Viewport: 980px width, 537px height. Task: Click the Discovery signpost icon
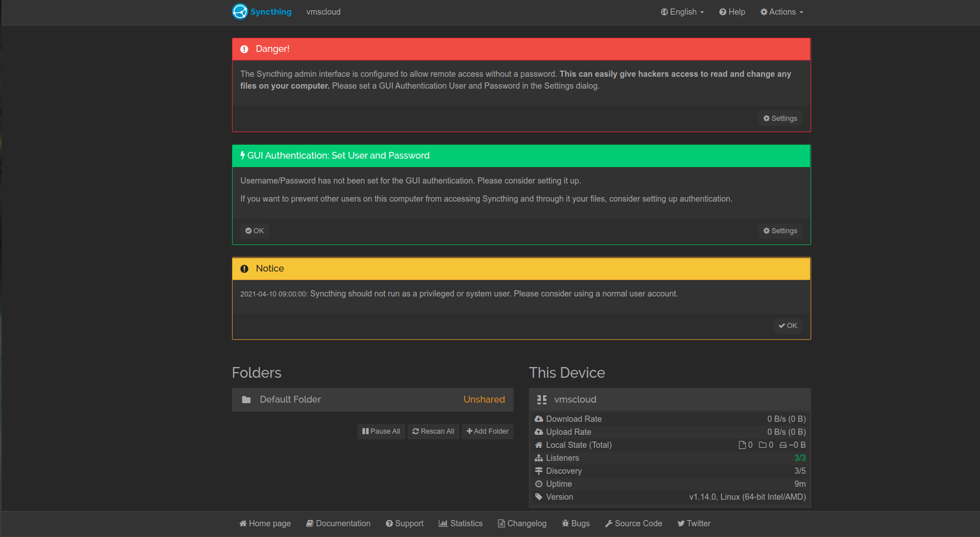pos(539,471)
